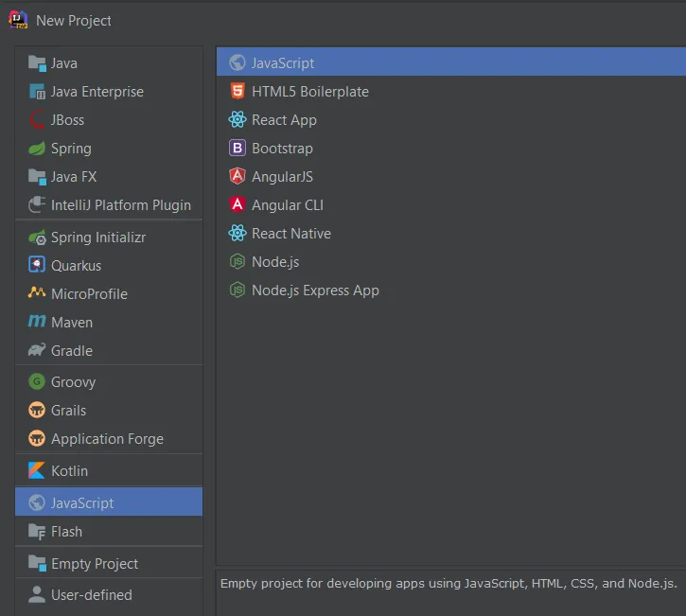686x616 pixels.
Task: Click the red JBoss icon
Action: coord(37,120)
